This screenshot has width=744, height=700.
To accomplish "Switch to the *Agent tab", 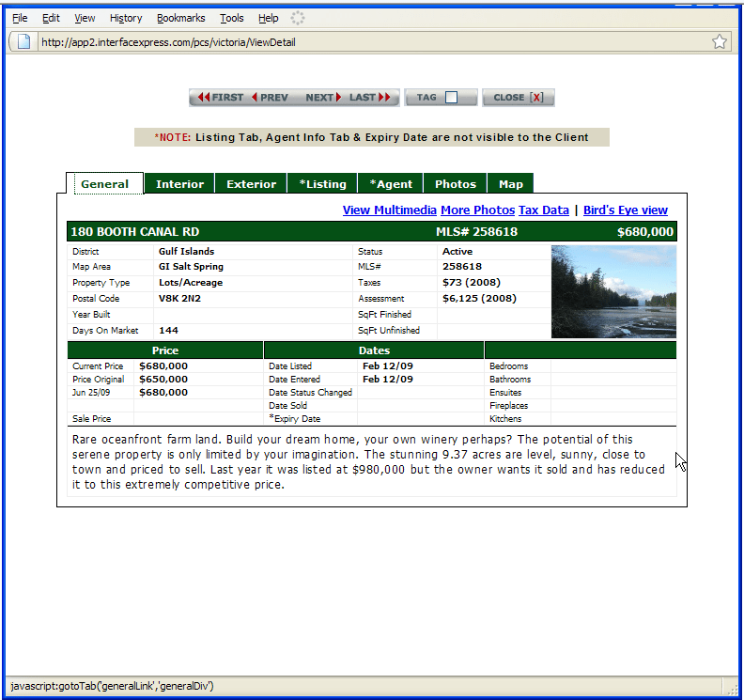I will click(391, 183).
